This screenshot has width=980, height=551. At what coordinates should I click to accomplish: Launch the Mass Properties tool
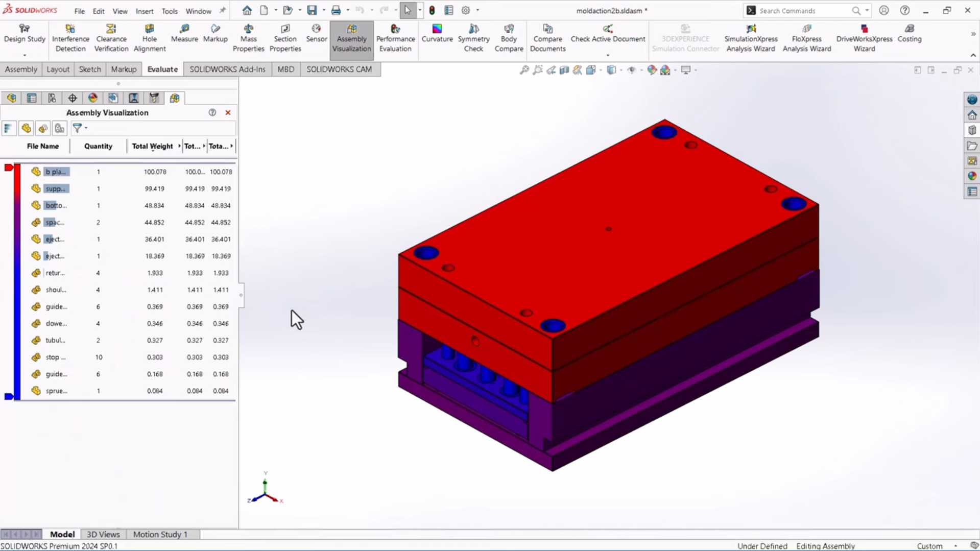(248, 38)
